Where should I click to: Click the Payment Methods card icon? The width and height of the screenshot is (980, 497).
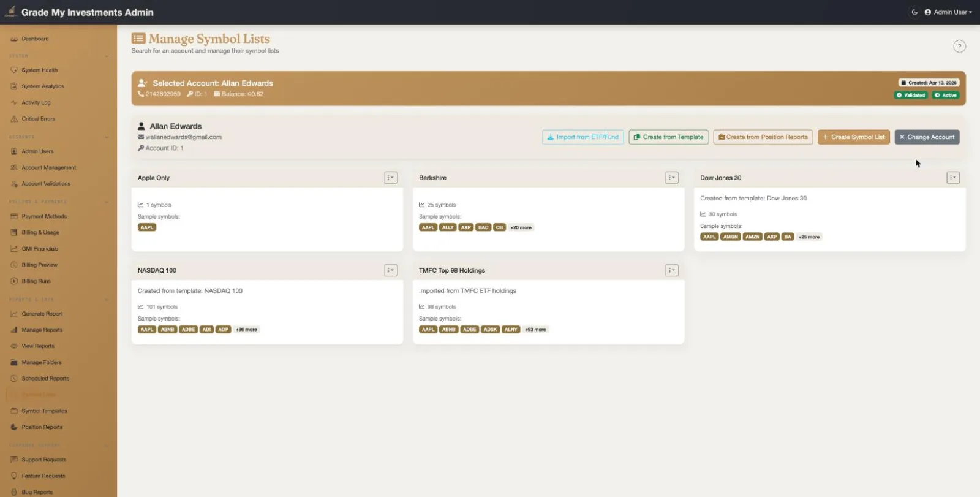point(14,216)
